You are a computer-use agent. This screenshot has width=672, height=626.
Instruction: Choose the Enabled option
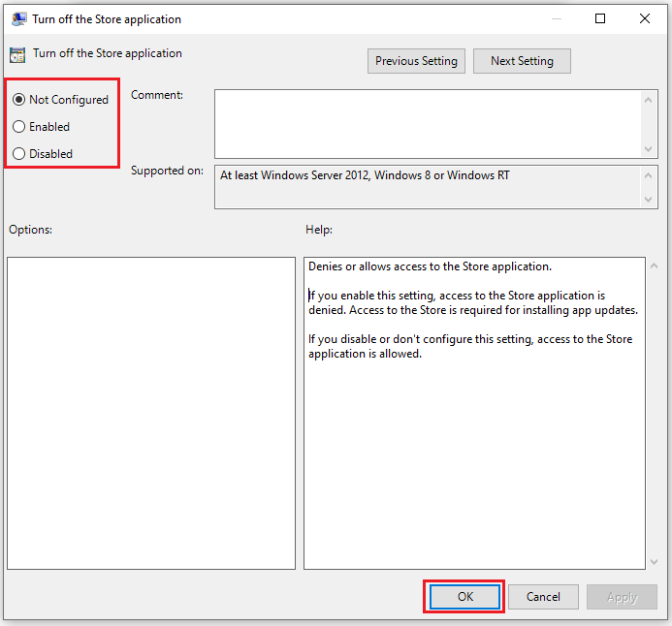19,127
